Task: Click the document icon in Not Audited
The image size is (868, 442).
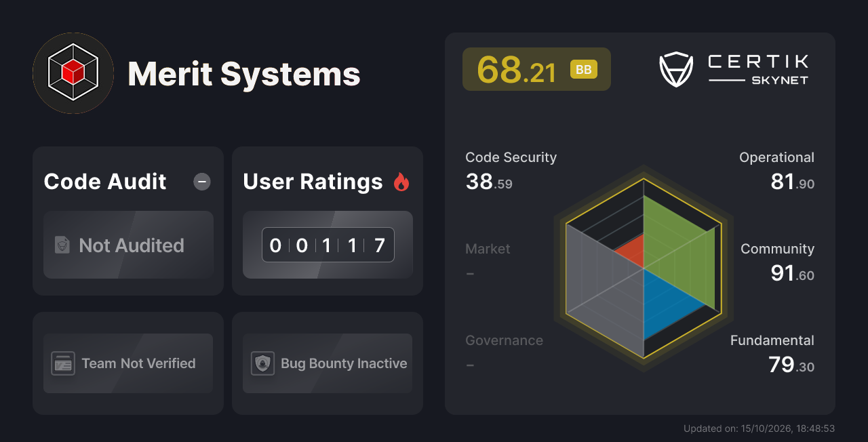Action: [62, 245]
